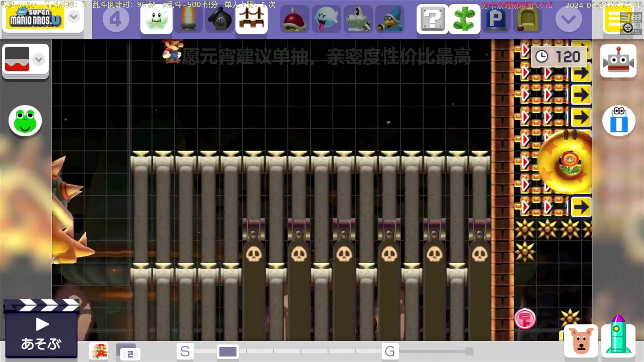Expand the castle course theme dropdown

click(39, 60)
